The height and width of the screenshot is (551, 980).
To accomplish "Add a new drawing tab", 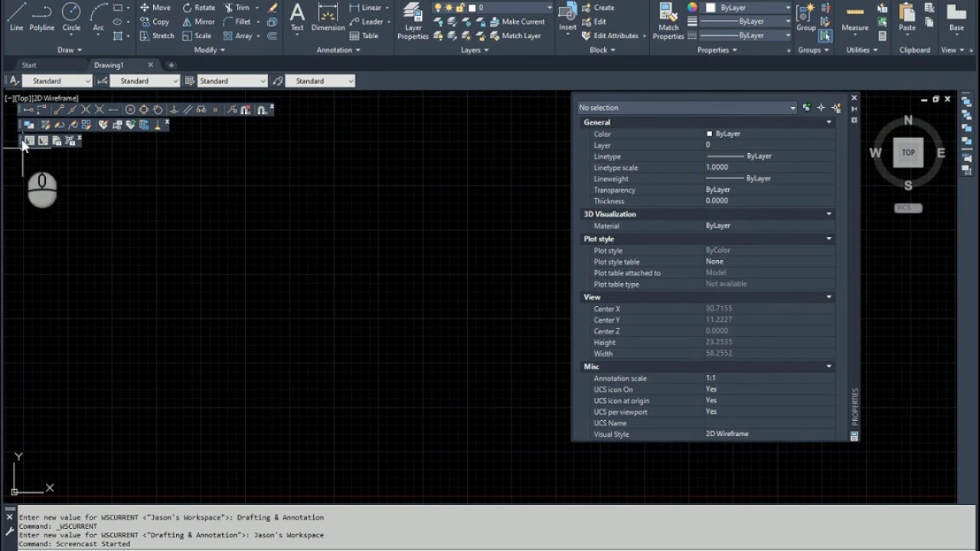I will tap(171, 65).
